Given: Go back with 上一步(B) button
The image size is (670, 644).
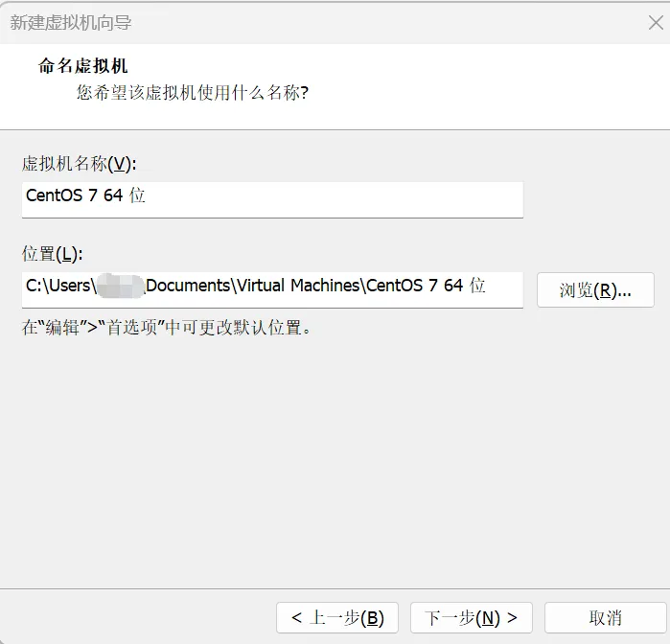Looking at the screenshot, I should [x=337, y=618].
